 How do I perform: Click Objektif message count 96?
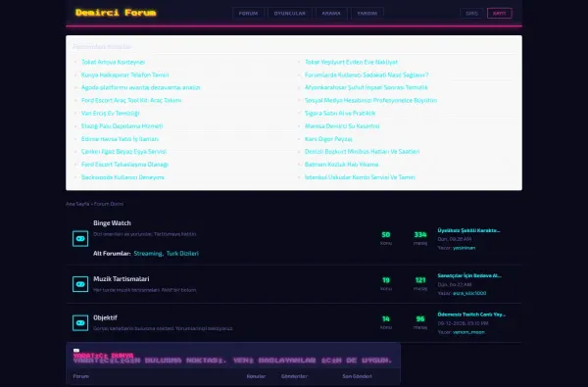coord(420,319)
